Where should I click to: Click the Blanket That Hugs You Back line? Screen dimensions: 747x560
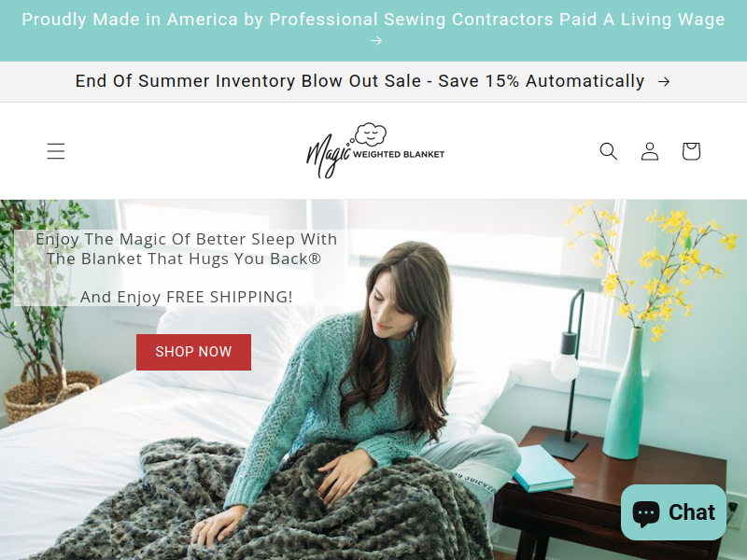tap(184, 259)
